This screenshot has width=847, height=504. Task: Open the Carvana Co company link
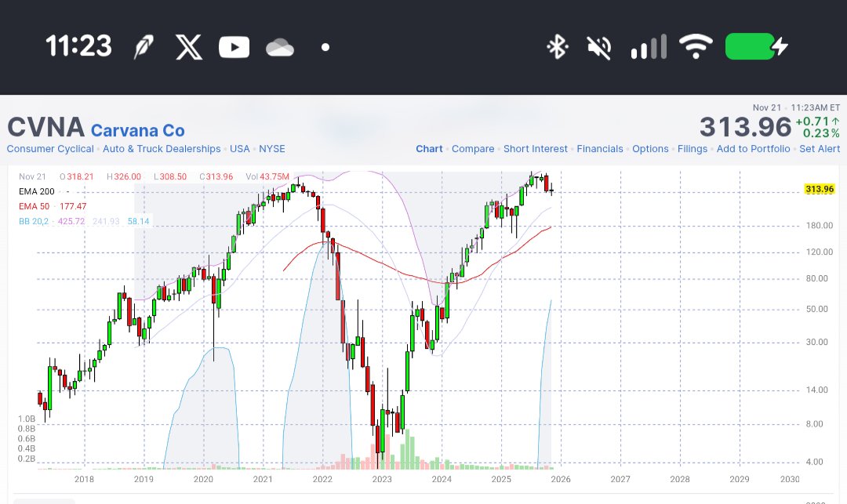pos(138,131)
